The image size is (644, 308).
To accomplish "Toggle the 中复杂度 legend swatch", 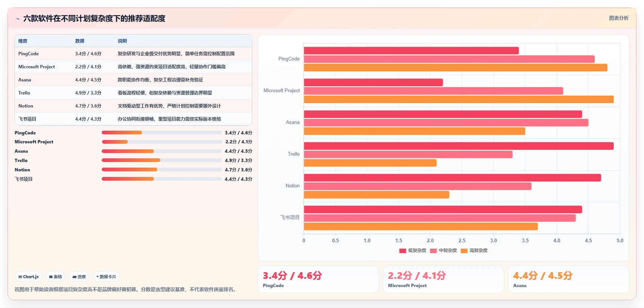I will (433, 251).
